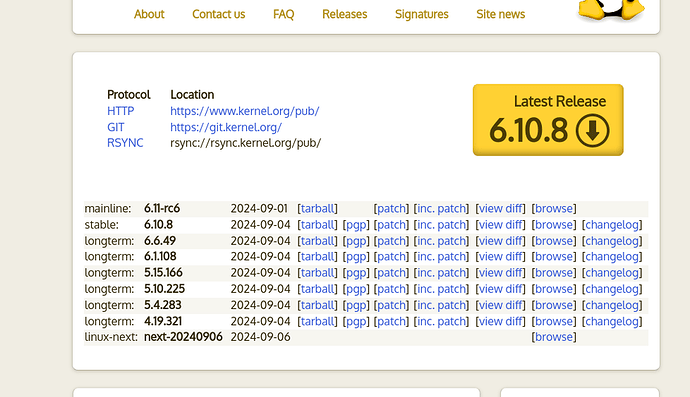The height and width of the screenshot is (397, 690).
Task: Browse linux-next next-20240906 source
Action: 554,337
